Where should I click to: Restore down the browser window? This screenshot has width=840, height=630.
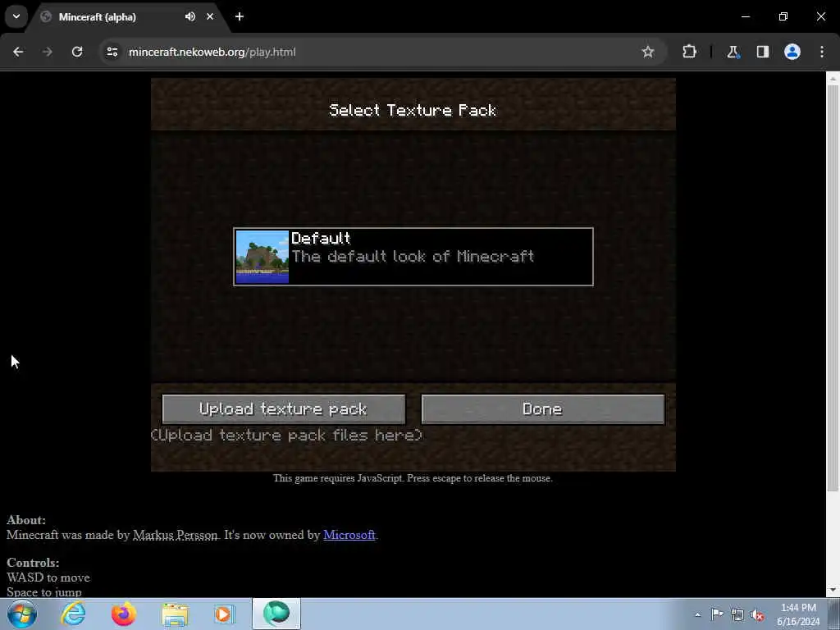point(783,16)
